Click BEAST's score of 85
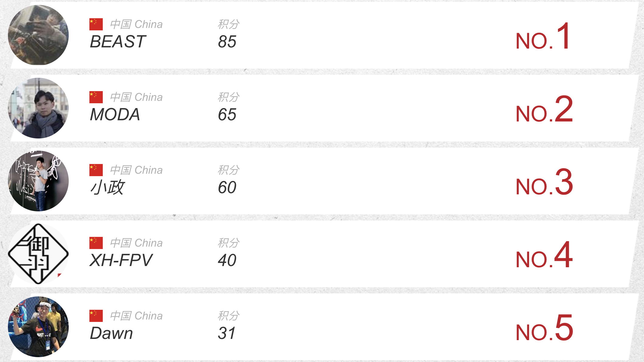 [227, 42]
